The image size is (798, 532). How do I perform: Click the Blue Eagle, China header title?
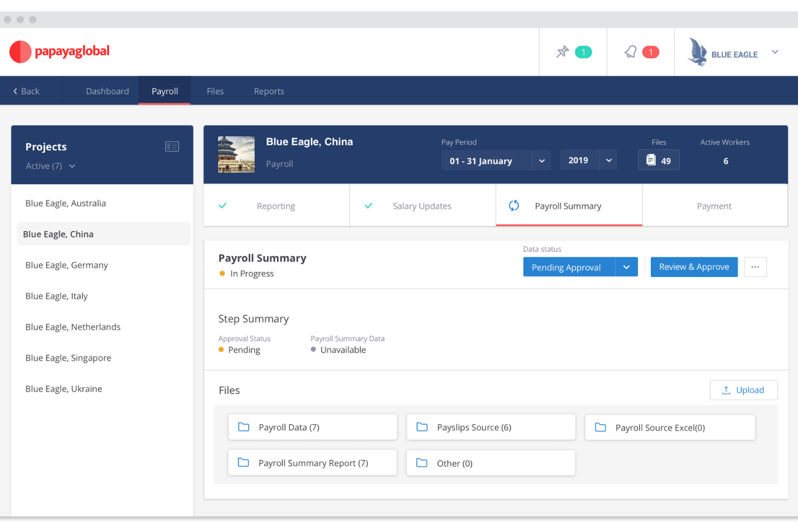coord(309,142)
